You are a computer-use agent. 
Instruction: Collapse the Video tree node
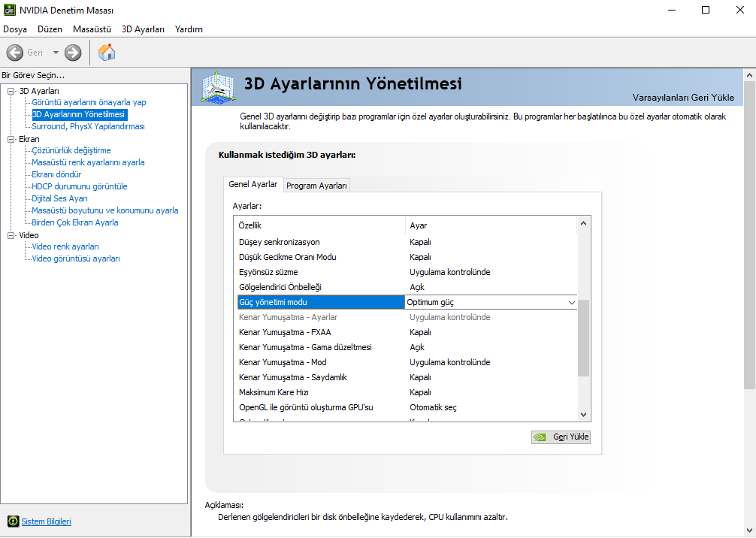click(11, 235)
